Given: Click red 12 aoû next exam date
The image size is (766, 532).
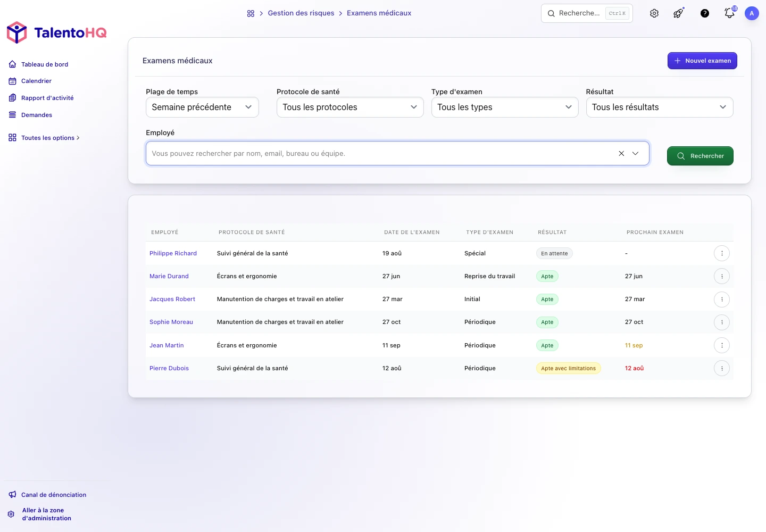Looking at the screenshot, I should (x=634, y=368).
